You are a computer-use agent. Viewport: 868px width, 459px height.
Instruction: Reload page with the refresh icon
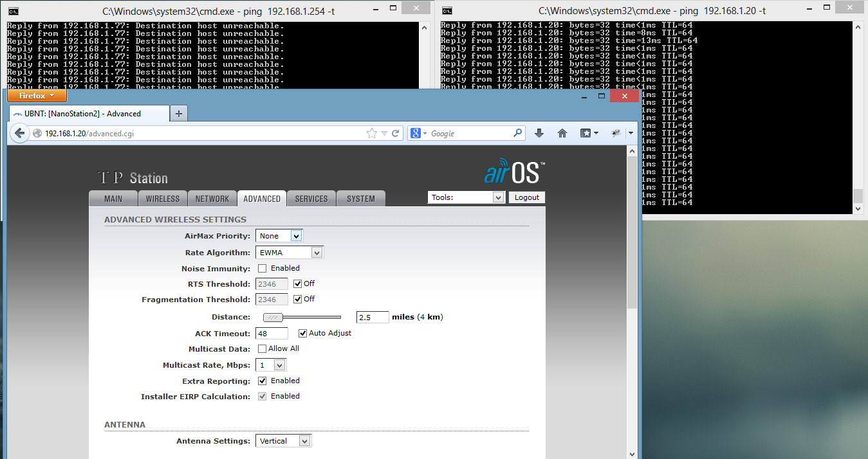[396, 133]
